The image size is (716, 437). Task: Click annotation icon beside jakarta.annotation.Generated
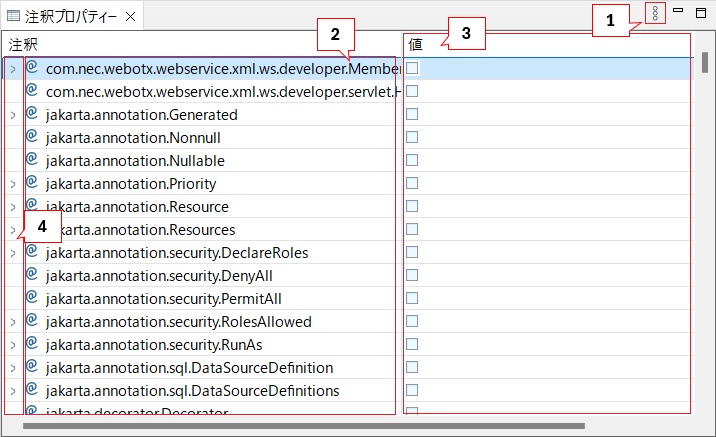(32, 114)
